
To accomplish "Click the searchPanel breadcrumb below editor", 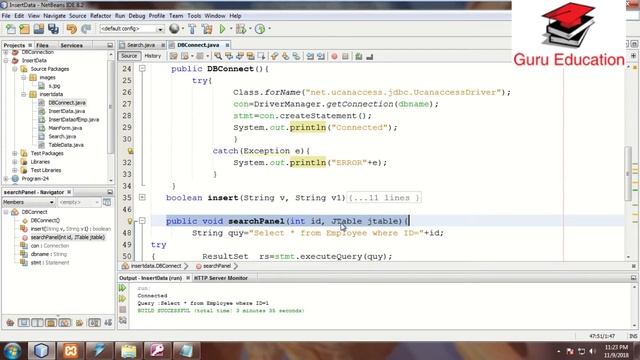I will [x=217, y=266].
